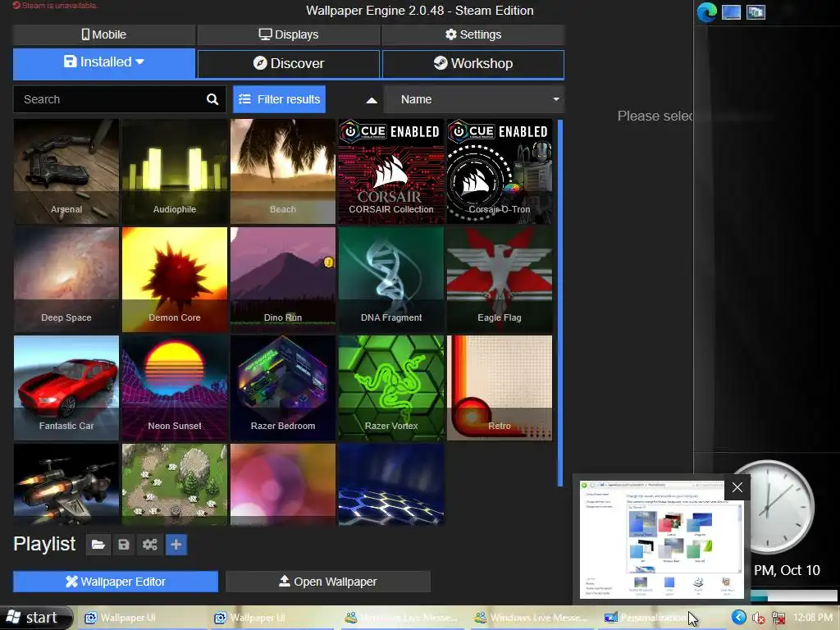The height and width of the screenshot is (630, 840).
Task: Click the warning badge on Dino Run
Action: [x=328, y=262]
